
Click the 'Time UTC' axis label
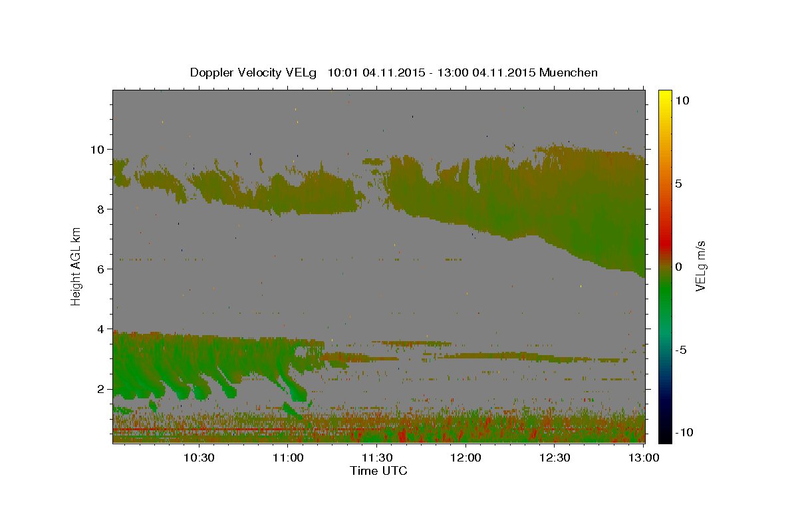(x=378, y=471)
